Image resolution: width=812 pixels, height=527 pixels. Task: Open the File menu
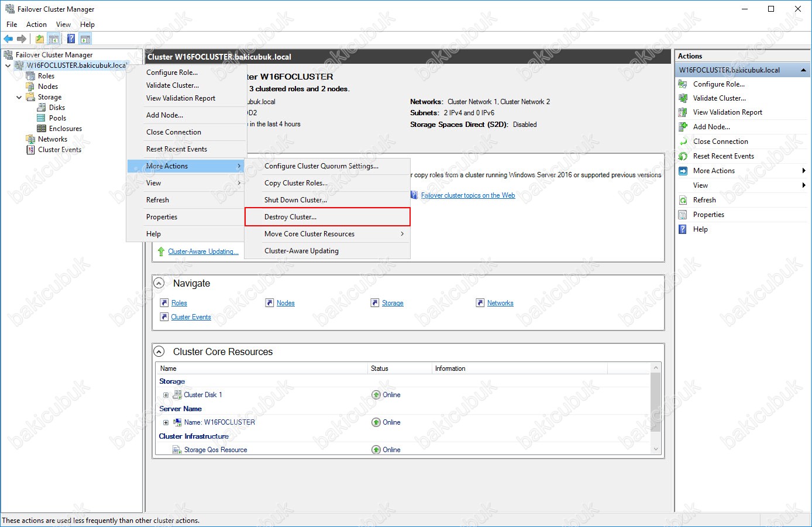pyautogui.click(x=12, y=25)
